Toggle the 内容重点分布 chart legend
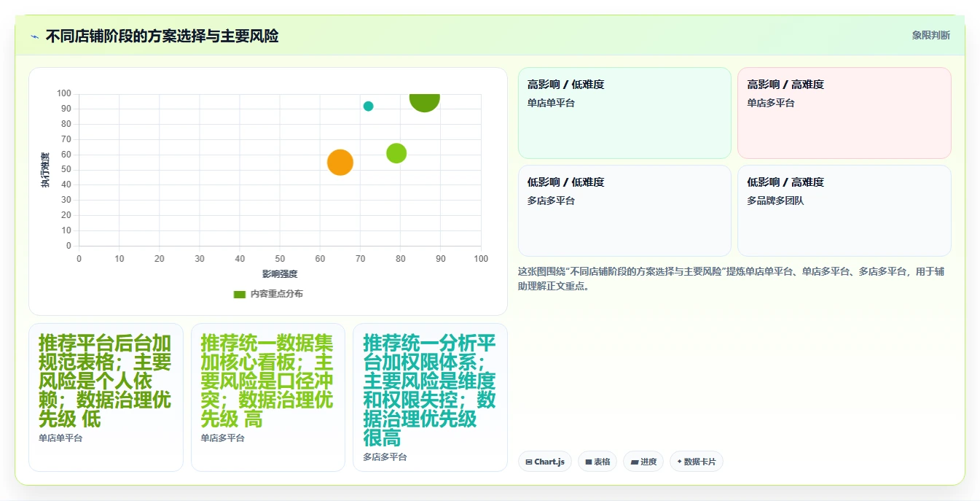Image resolution: width=980 pixels, height=501 pixels. (x=268, y=294)
